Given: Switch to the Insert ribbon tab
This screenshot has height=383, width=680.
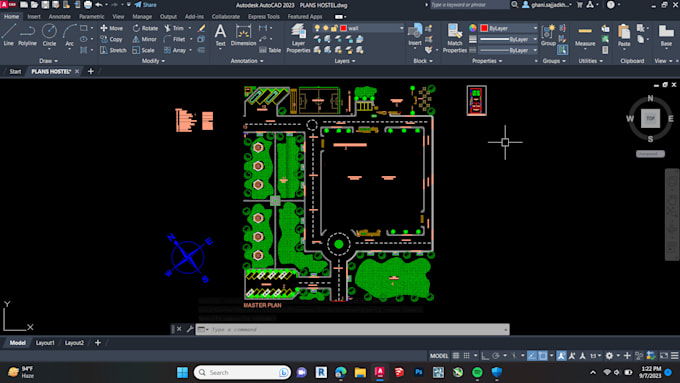Looking at the screenshot, I should click(34, 16).
